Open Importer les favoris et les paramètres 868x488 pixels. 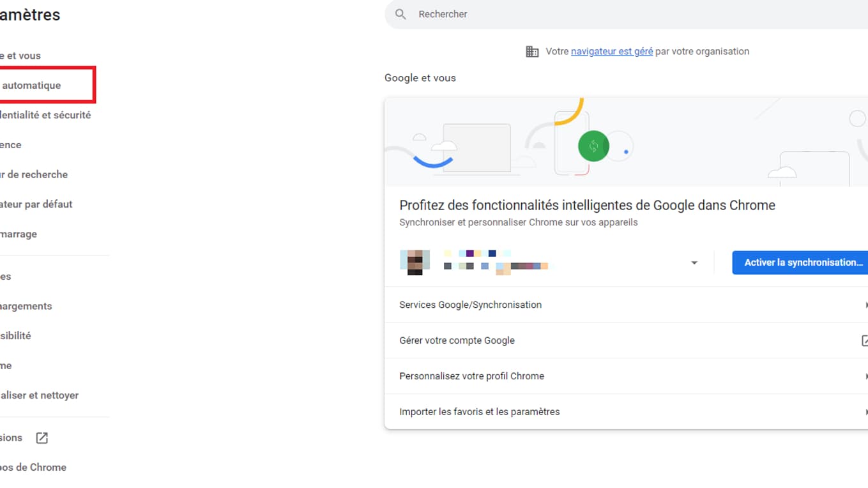tap(626, 412)
